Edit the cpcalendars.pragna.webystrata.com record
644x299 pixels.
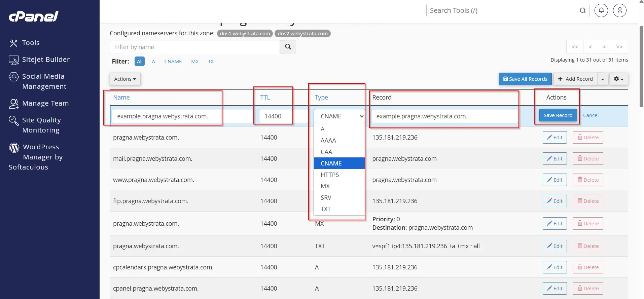(x=554, y=267)
